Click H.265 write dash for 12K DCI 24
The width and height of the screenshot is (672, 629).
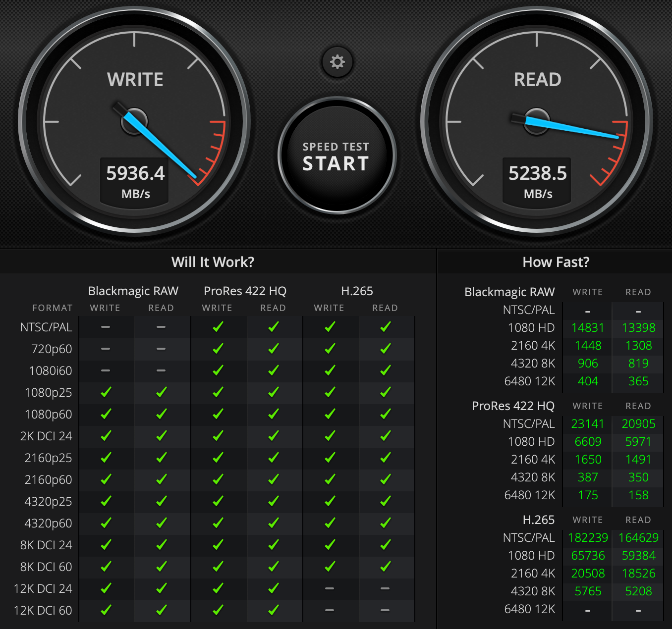coord(330,589)
